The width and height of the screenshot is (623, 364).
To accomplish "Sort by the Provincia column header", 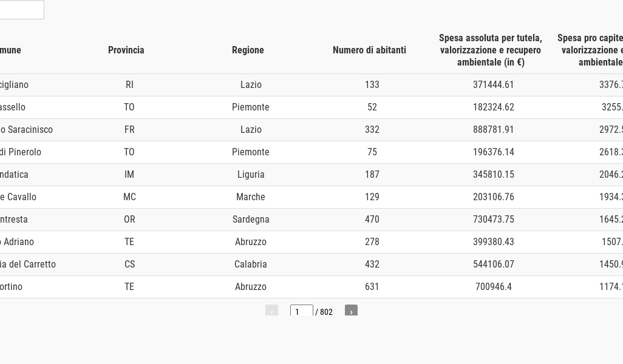I will click(x=126, y=50).
